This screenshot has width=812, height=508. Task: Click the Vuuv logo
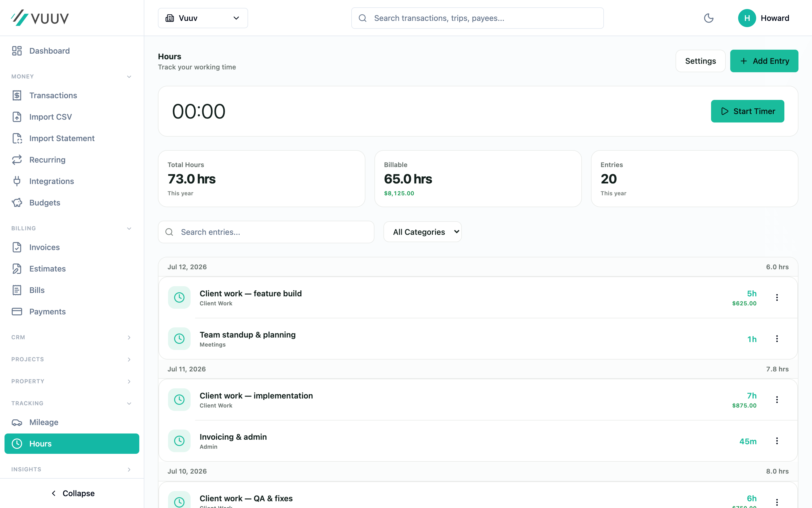click(x=40, y=18)
